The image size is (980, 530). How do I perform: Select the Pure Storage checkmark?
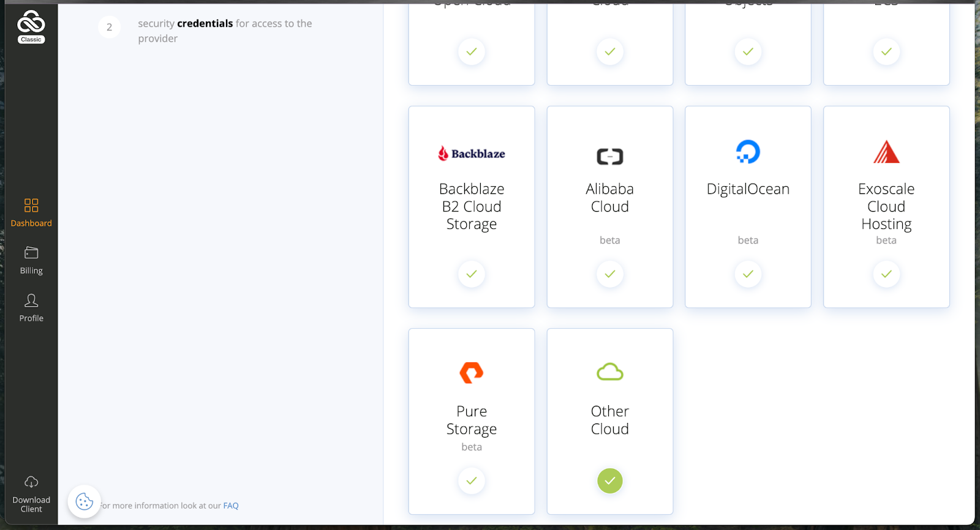coord(472,481)
